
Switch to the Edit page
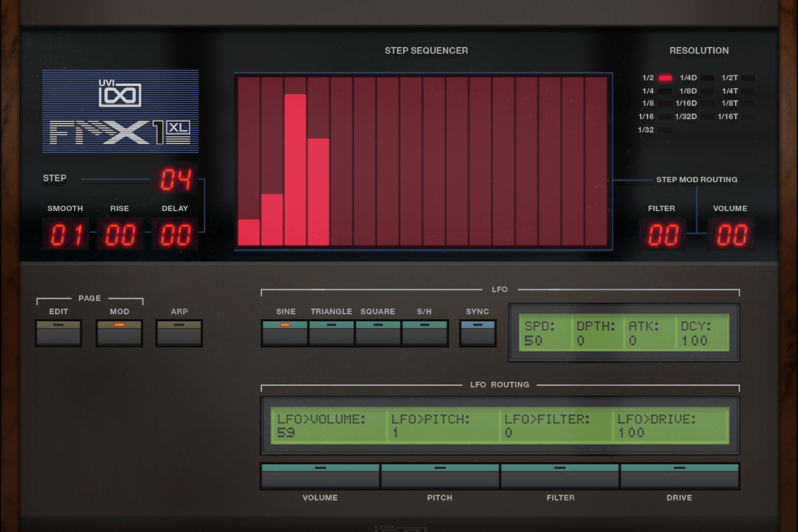59,332
